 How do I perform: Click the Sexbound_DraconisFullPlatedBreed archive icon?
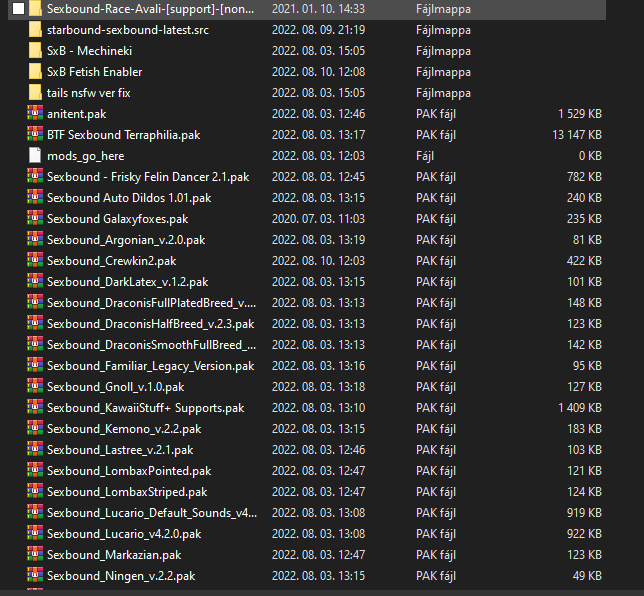(x=35, y=302)
